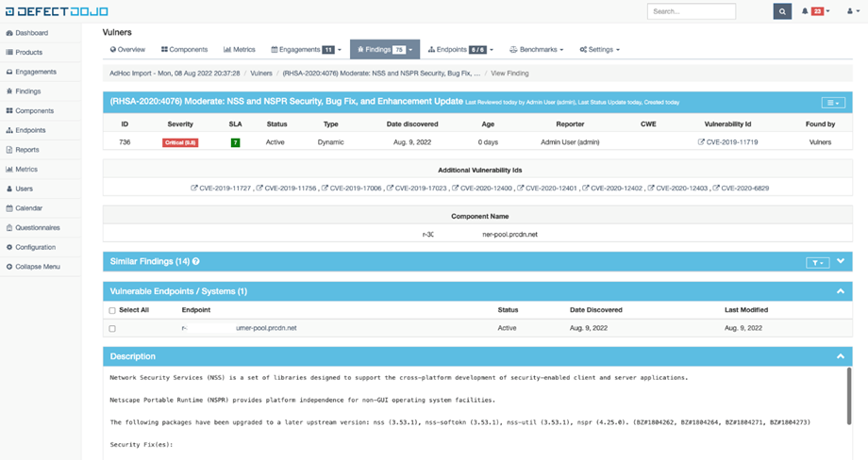Screen dimensions: 868x460
Task: Open Questionnaires in the sidebar
Action: pos(37,227)
